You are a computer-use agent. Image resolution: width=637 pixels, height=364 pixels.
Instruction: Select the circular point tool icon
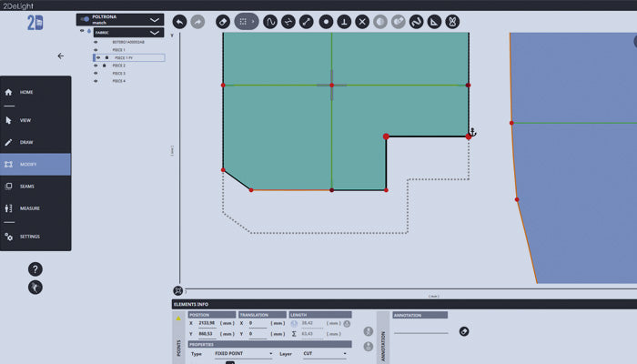coord(326,21)
